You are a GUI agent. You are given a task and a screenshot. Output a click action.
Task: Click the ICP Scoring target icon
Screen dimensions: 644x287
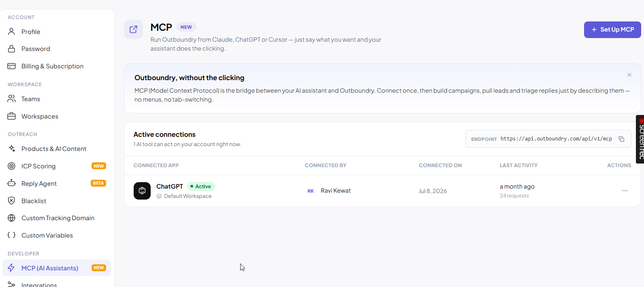click(12, 166)
